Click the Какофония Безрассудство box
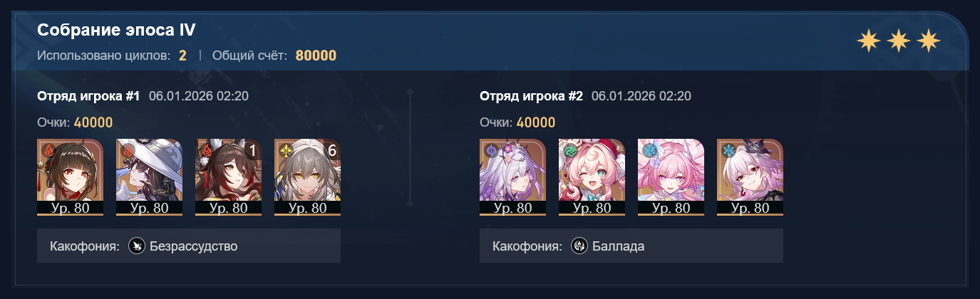The width and height of the screenshot is (980, 299). point(189,246)
